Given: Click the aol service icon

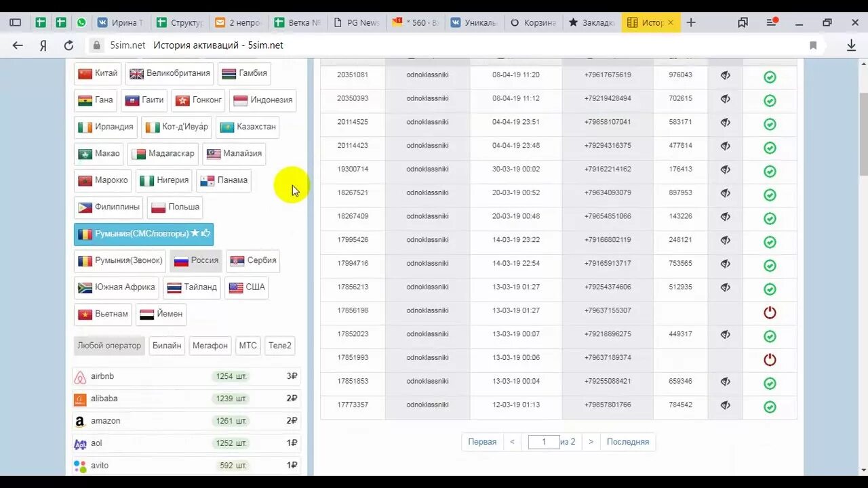Looking at the screenshot, I should coord(80,444).
